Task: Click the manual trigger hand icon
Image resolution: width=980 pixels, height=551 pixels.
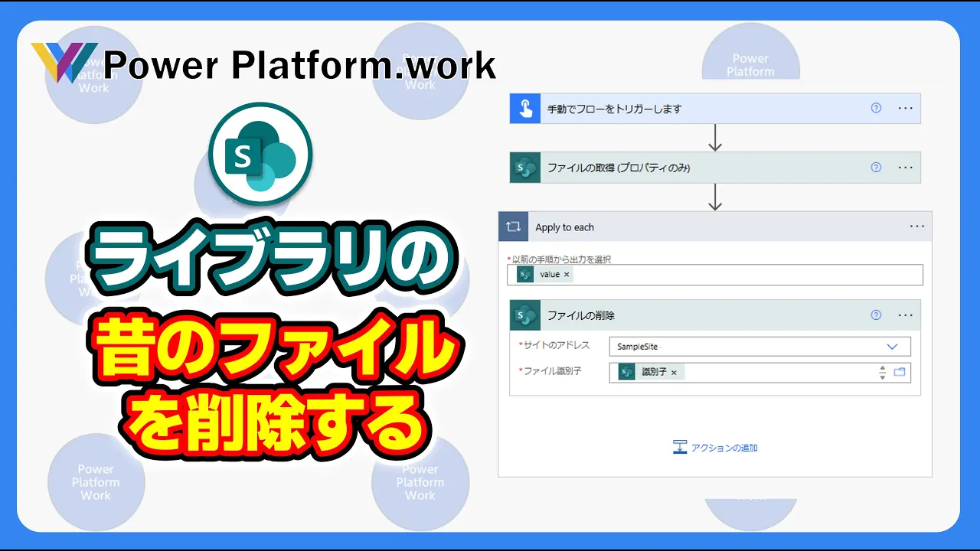Action: click(525, 109)
